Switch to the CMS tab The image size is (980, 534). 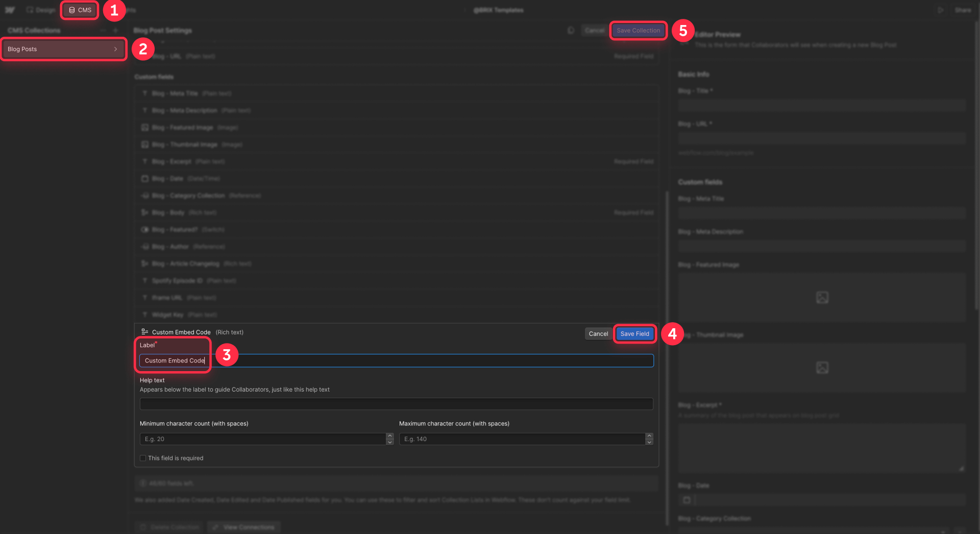point(79,10)
